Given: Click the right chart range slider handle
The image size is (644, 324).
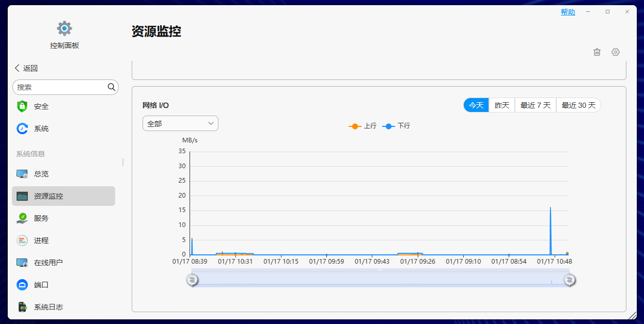Looking at the screenshot, I should [570, 280].
